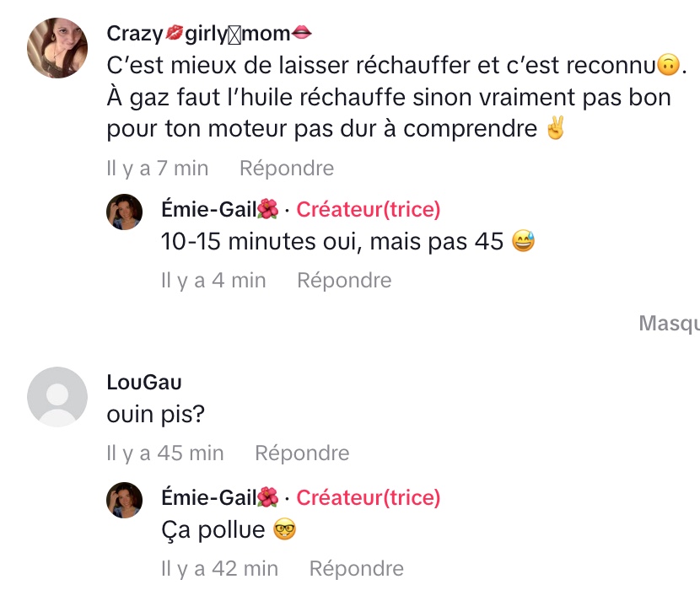The image size is (700, 590).
Task: Select the "ouin pis?" comment text
Action: coord(156,416)
